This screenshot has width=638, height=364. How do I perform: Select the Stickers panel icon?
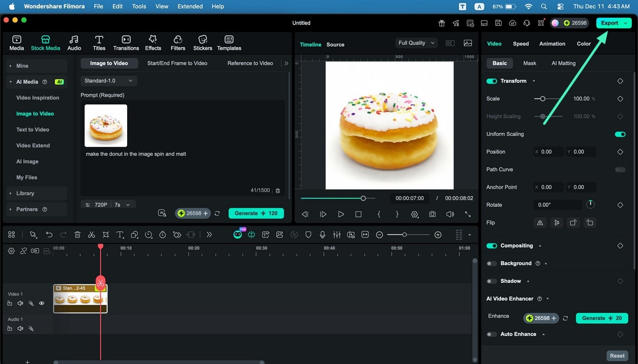[x=202, y=42]
